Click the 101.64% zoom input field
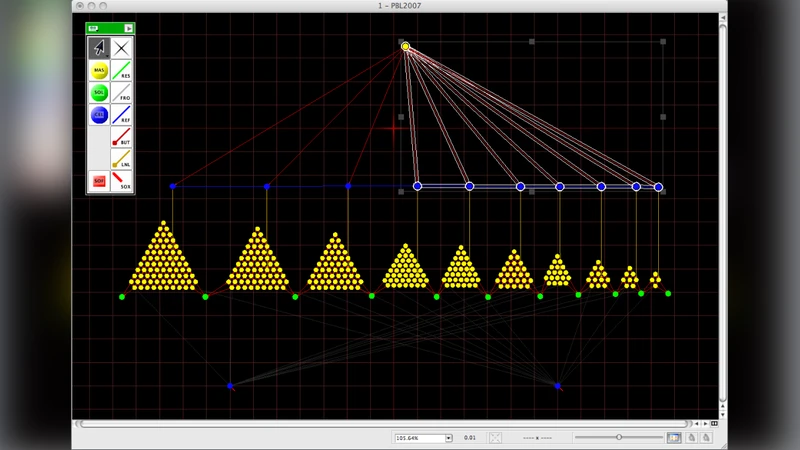 click(418, 437)
